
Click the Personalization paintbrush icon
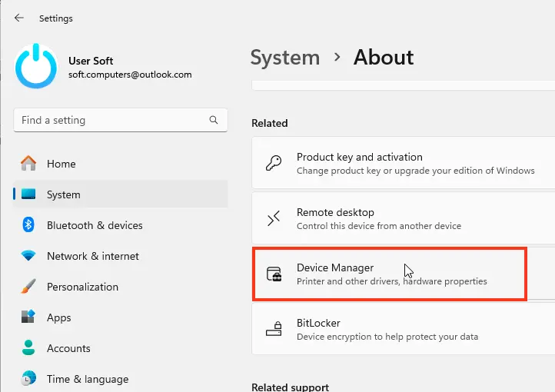pyautogui.click(x=28, y=287)
